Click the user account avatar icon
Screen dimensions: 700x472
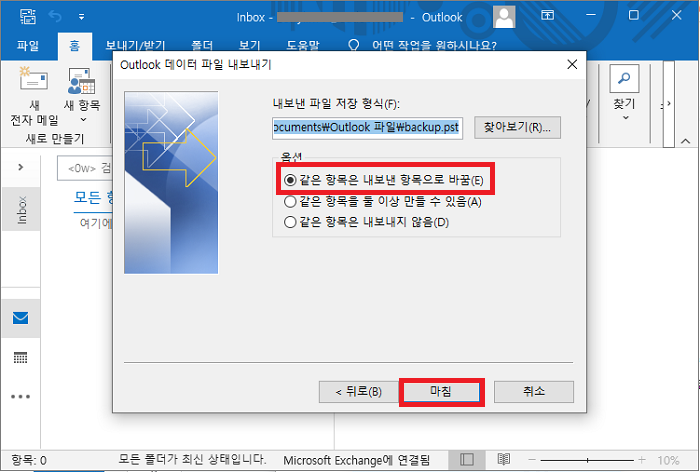[x=504, y=17]
